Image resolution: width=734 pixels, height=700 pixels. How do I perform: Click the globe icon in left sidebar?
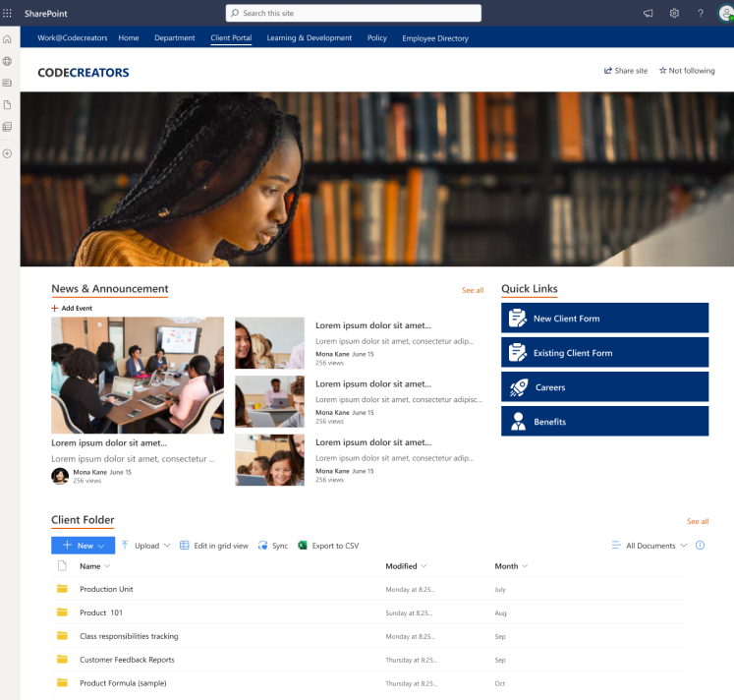pyautogui.click(x=8, y=61)
